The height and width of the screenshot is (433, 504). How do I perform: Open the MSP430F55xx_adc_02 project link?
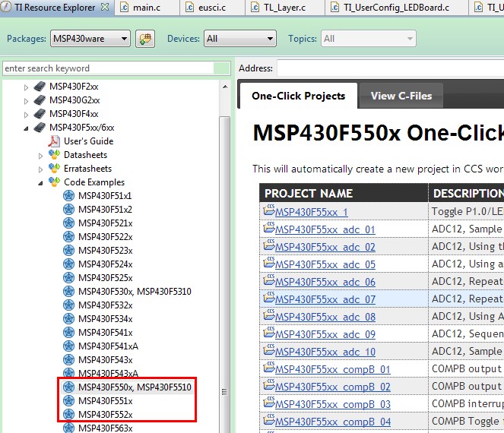pyautogui.click(x=325, y=247)
